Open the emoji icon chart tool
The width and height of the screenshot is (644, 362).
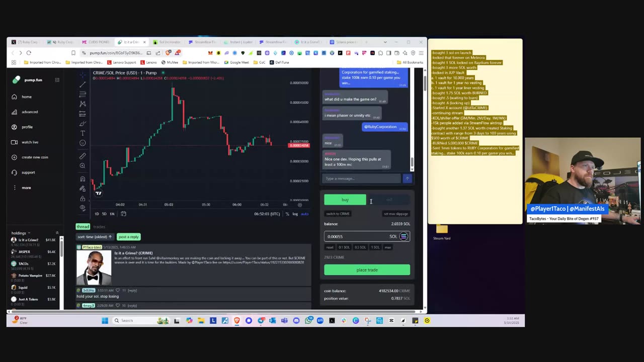[83, 143]
